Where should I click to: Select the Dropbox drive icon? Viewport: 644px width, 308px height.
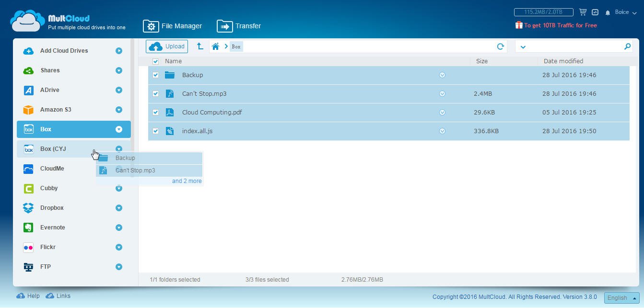[x=28, y=208]
